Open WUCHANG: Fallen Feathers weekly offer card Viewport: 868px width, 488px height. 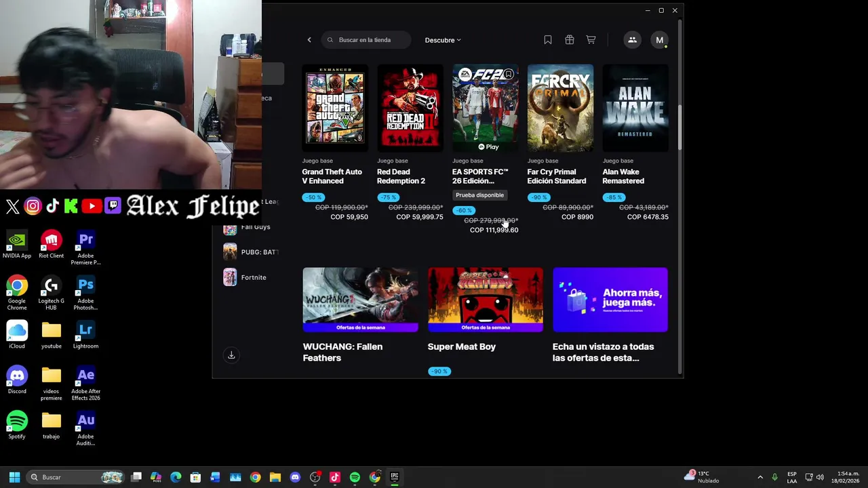361,300
